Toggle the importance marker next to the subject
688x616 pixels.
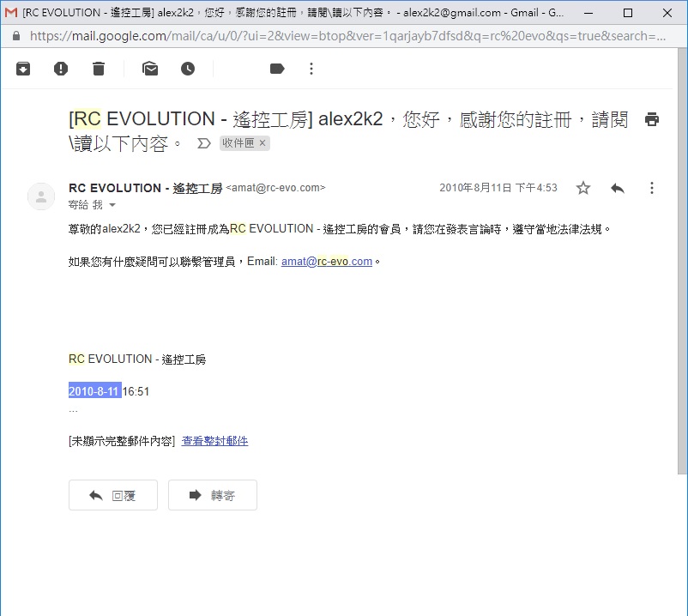click(x=204, y=143)
